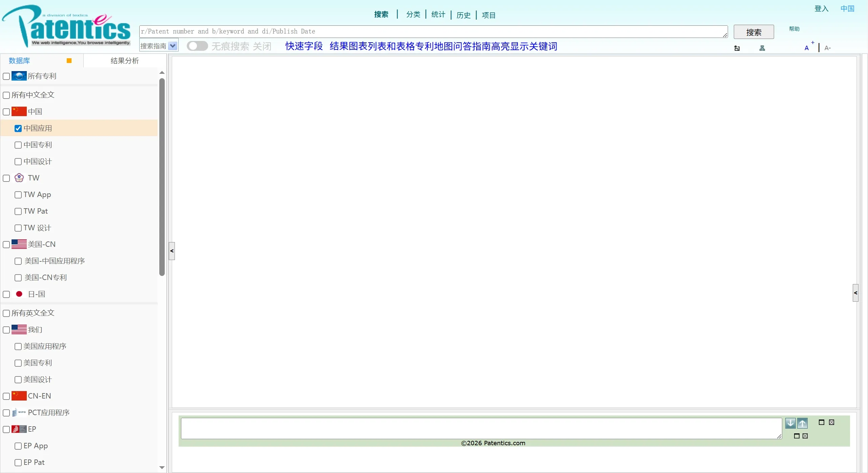Check the 所有中文全文 checkbox
The width and height of the screenshot is (868, 473).
[x=6, y=95]
